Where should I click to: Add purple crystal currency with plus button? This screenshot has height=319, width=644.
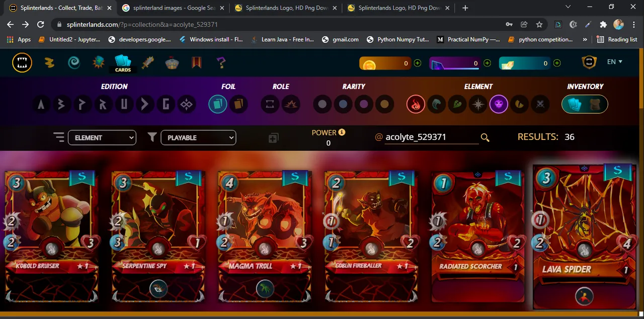[487, 63]
